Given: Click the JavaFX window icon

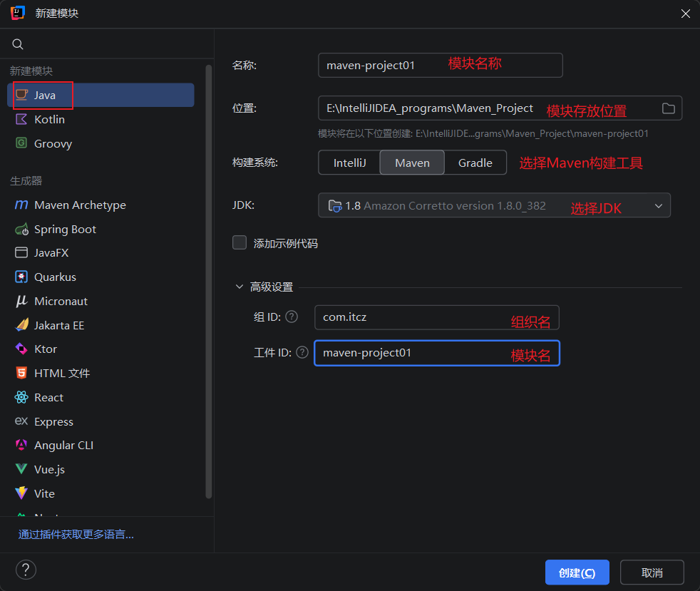Looking at the screenshot, I should [21, 252].
